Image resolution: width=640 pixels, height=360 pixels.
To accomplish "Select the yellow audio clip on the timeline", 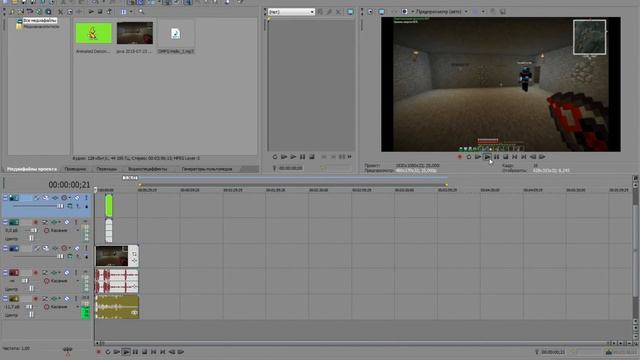I will point(117,307).
